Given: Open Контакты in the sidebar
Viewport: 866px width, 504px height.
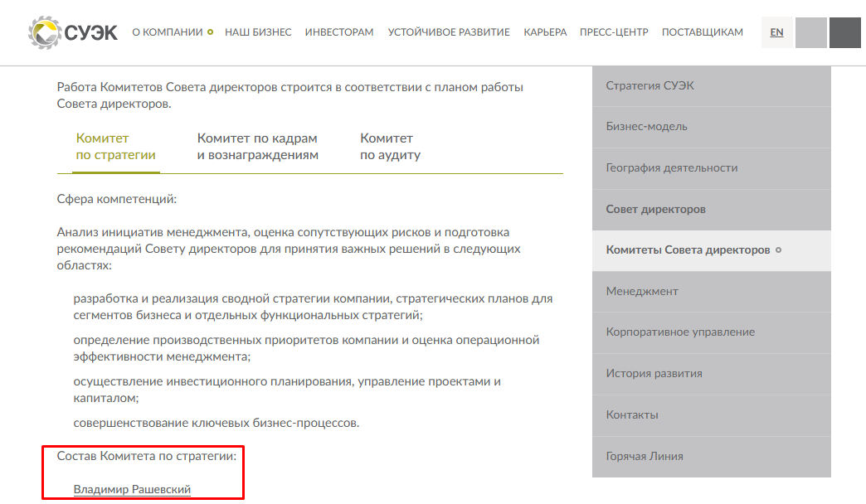Looking at the screenshot, I should (712, 415).
